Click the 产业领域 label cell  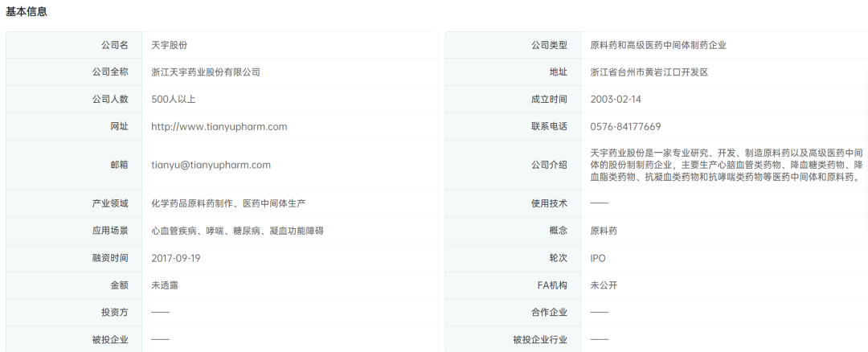[x=74, y=203]
